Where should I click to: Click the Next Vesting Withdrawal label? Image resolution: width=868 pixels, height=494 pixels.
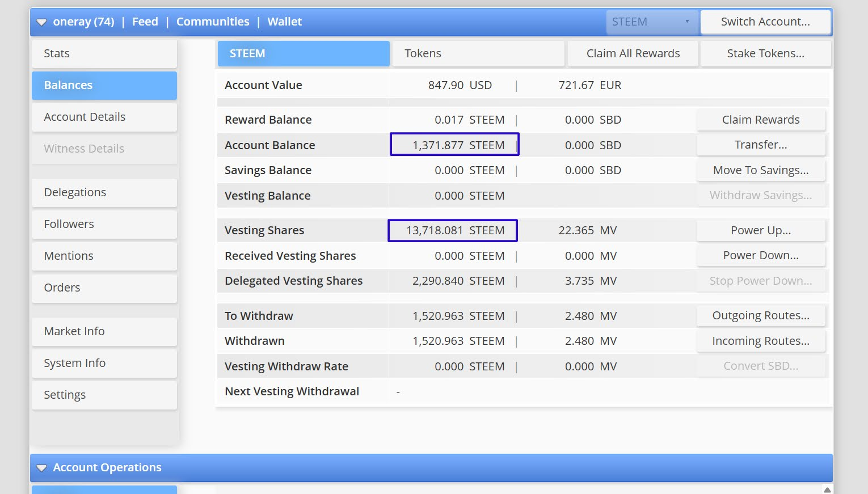292,391
